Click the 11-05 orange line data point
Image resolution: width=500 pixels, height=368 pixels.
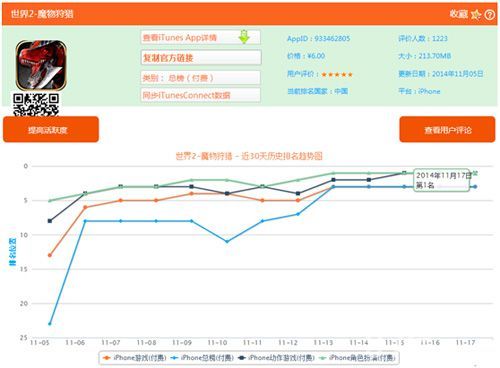click(50, 255)
